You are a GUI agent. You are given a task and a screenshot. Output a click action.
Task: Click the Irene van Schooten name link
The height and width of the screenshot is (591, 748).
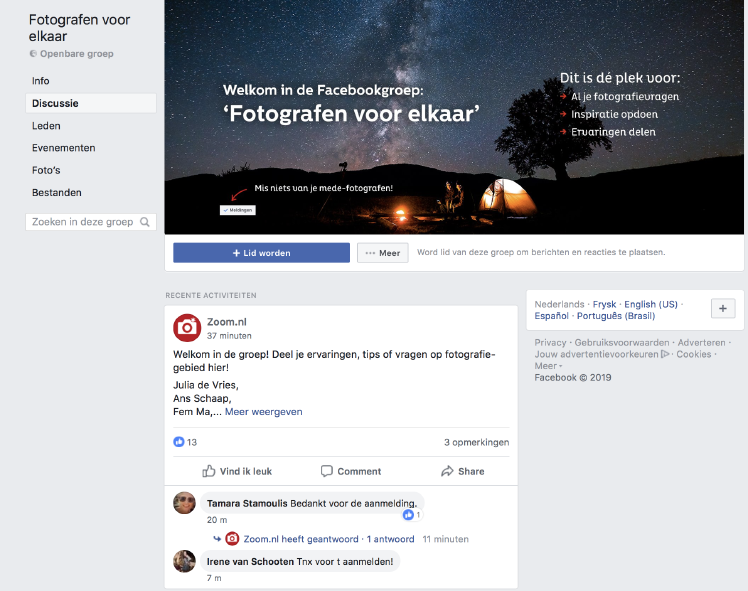pos(250,561)
